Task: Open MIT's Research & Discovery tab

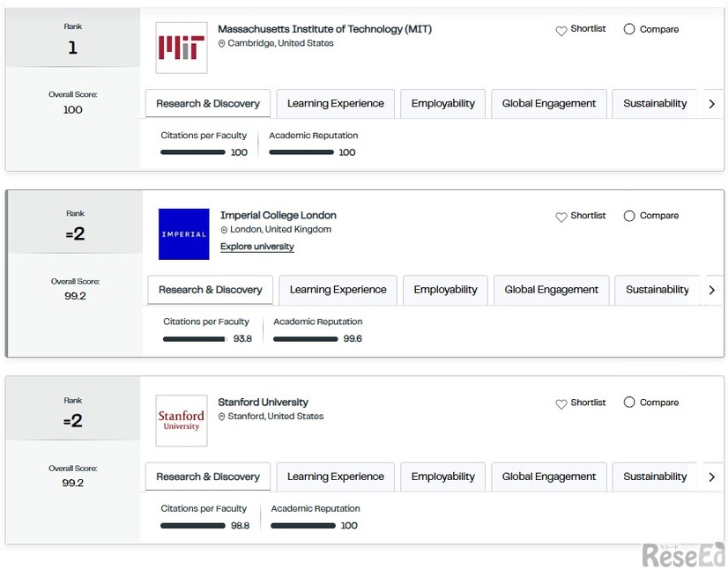Action: (207, 104)
